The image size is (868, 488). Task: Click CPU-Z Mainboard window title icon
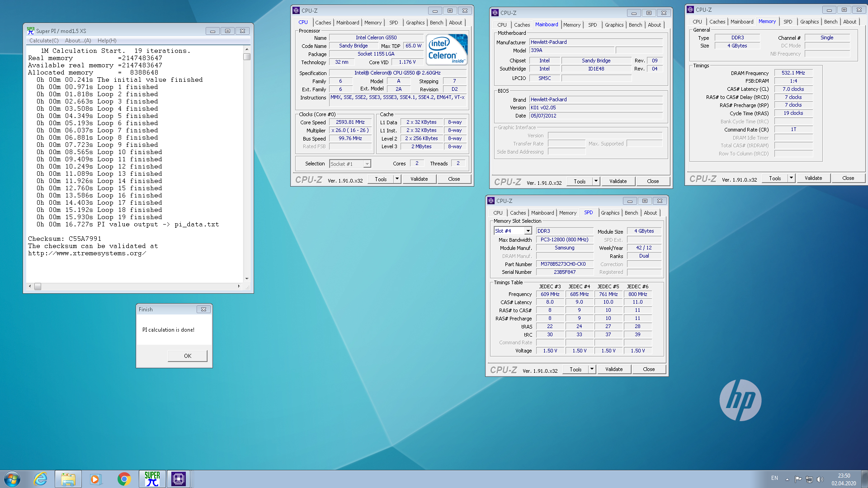pyautogui.click(x=495, y=13)
